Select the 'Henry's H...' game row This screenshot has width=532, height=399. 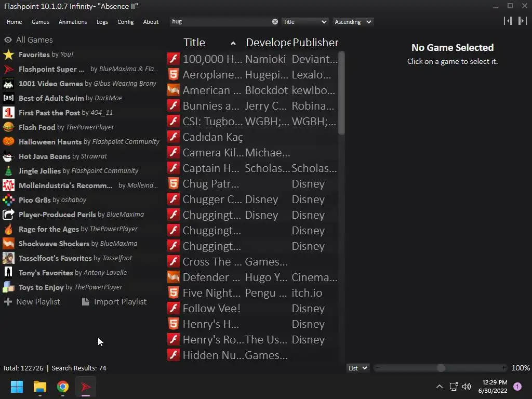[252, 324]
